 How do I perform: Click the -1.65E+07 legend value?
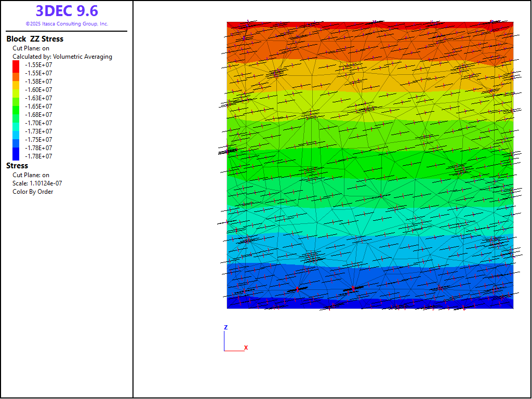38,107
